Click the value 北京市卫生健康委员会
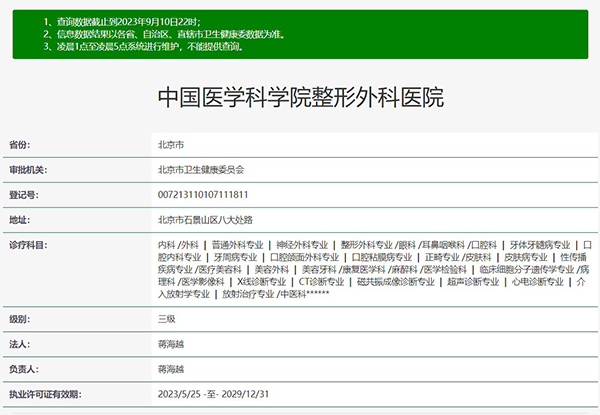Screen dimensions: 600x415 pyautogui.click(x=201, y=170)
